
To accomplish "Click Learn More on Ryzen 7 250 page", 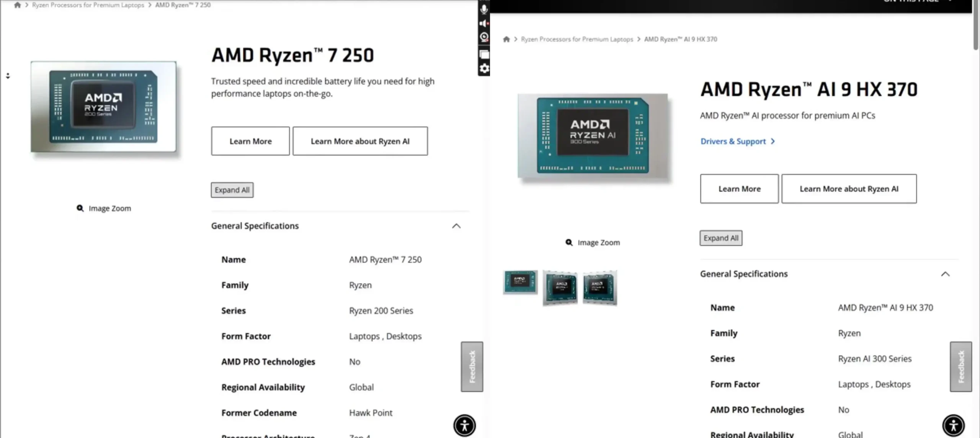I will [x=250, y=141].
